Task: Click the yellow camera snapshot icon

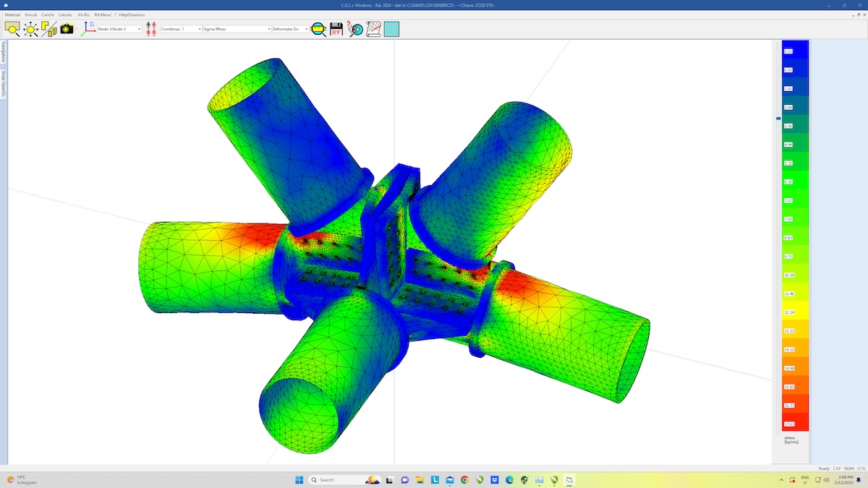Action: coord(67,29)
